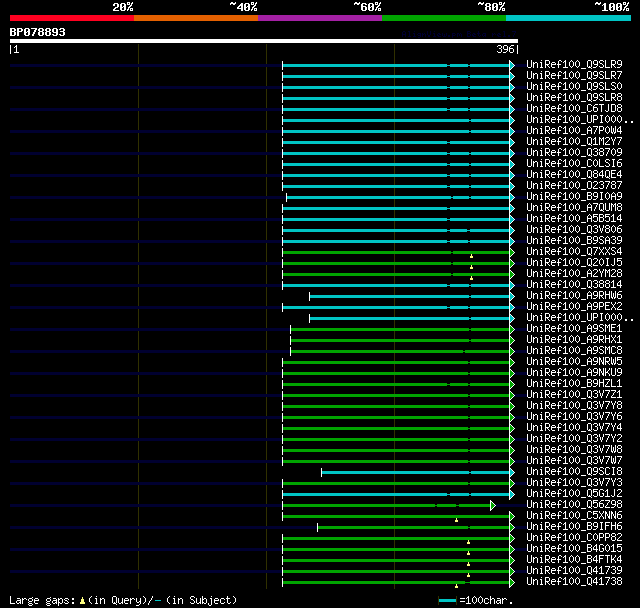Select the UniRef100_B9HZL1 label

574,384
